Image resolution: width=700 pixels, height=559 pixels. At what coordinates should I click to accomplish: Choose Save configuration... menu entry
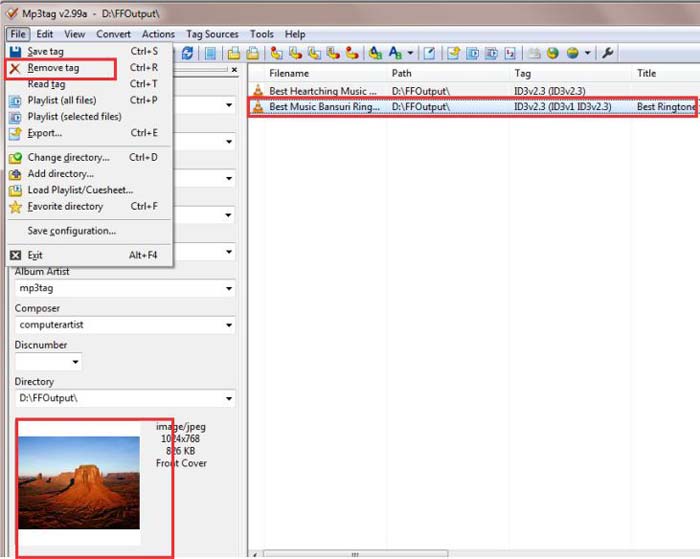tap(89, 231)
